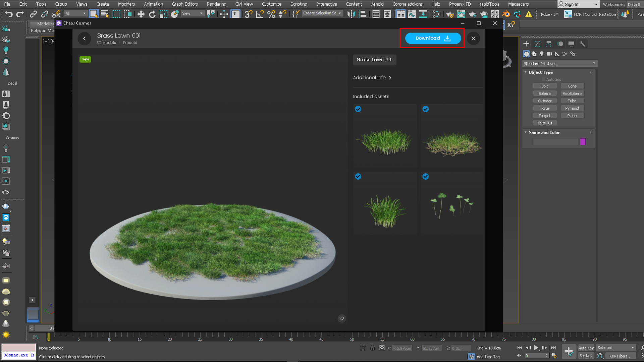The height and width of the screenshot is (362, 644).
Task: Open the Rendering menu
Action: point(216,4)
